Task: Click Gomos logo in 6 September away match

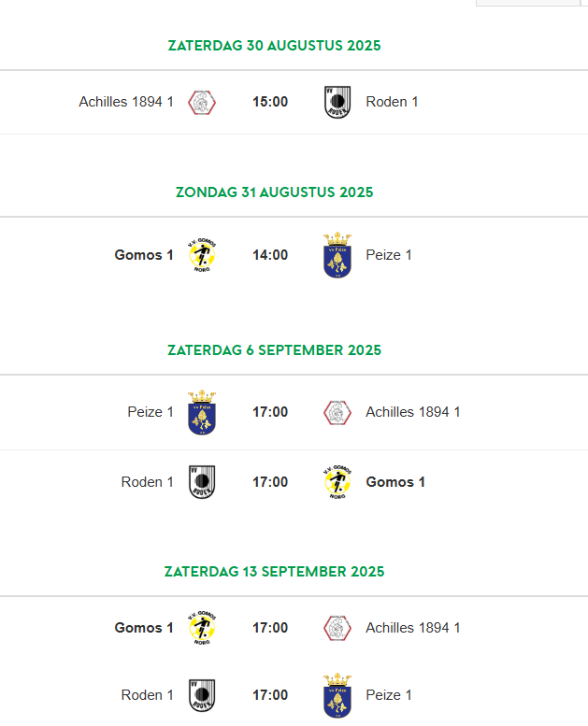Action: click(x=337, y=482)
